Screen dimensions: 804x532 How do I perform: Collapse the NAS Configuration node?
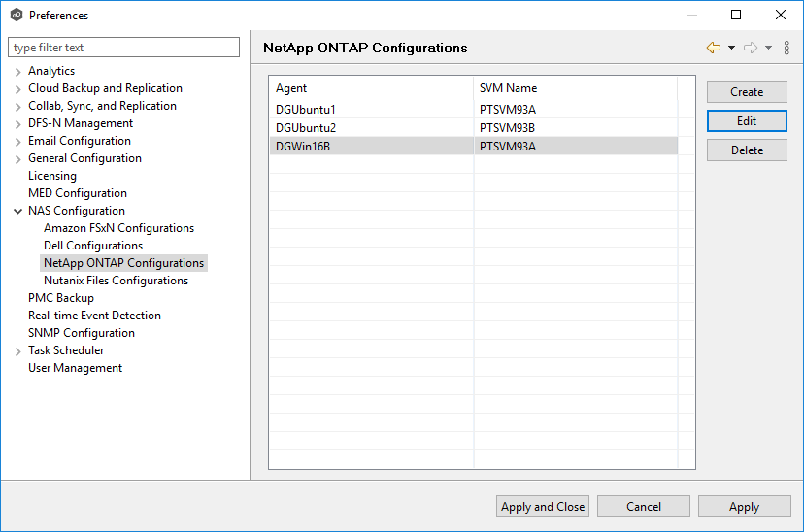(x=18, y=211)
